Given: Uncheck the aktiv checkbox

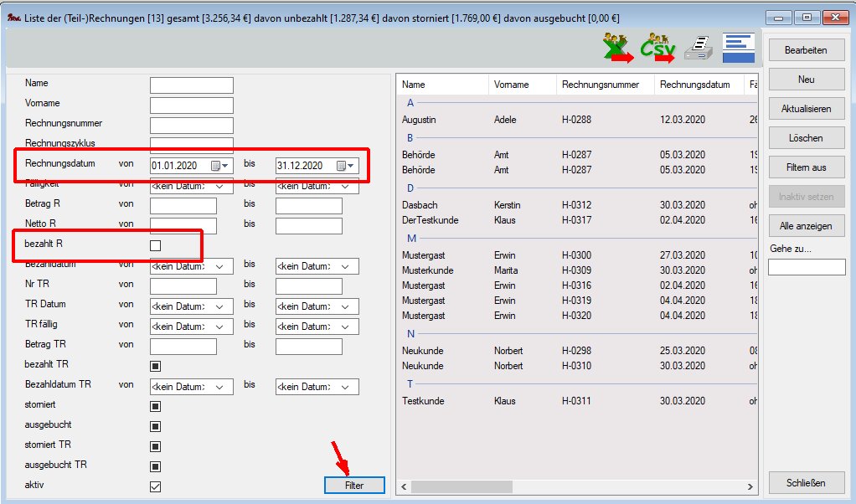Looking at the screenshot, I should tap(155, 486).
